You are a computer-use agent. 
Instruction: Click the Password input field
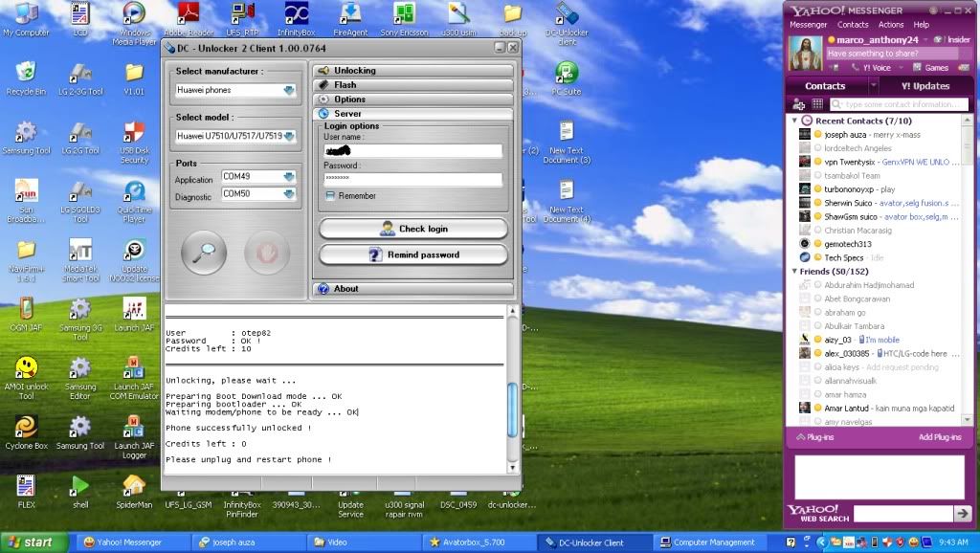(412, 179)
